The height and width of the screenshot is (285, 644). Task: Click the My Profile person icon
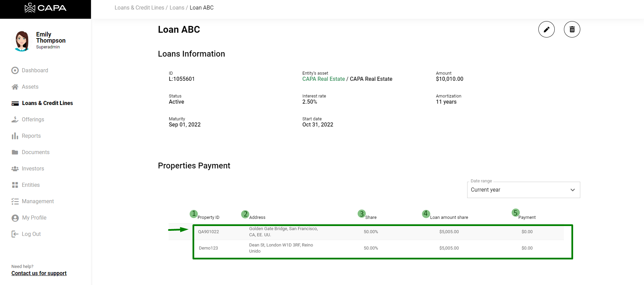15,218
